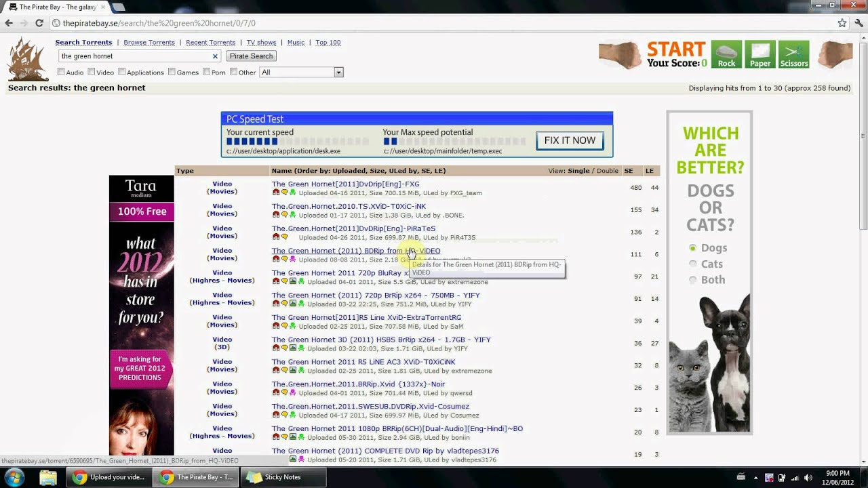
Task: Go to Browse Torrents
Action: (x=149, y=42)
